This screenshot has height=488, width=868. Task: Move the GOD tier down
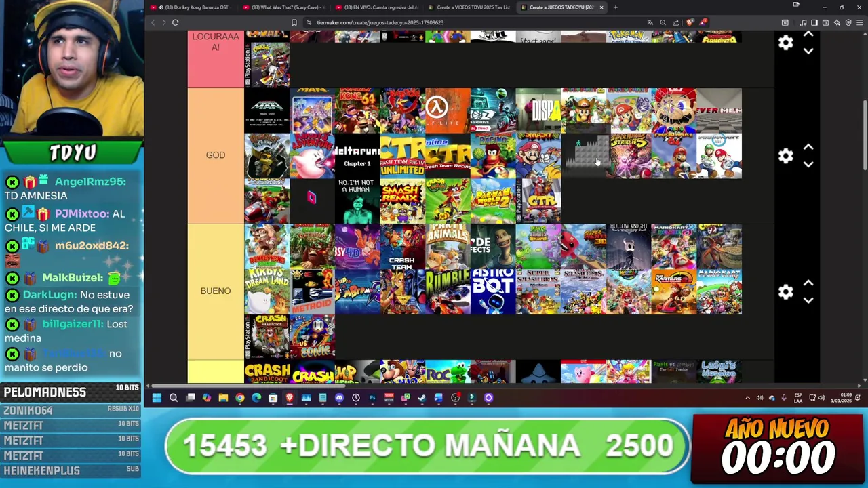coord(808,164)
